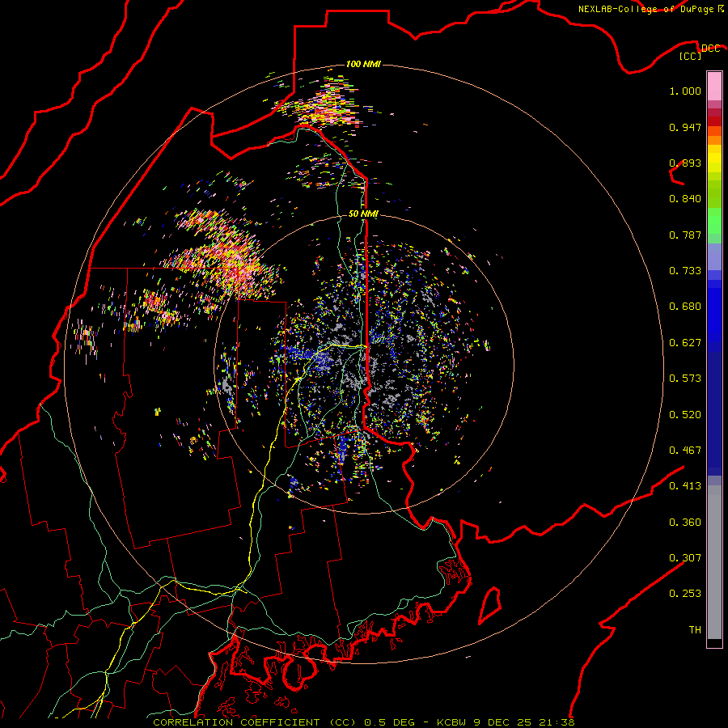
Task: Click the 9 DEC 25 date text
Action: pos(502,722)
